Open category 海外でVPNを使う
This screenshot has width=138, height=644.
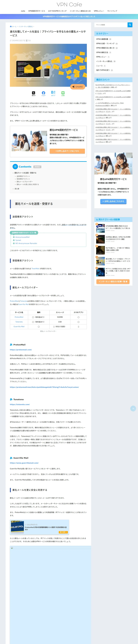pyautogui.click(x=103, y=70)
